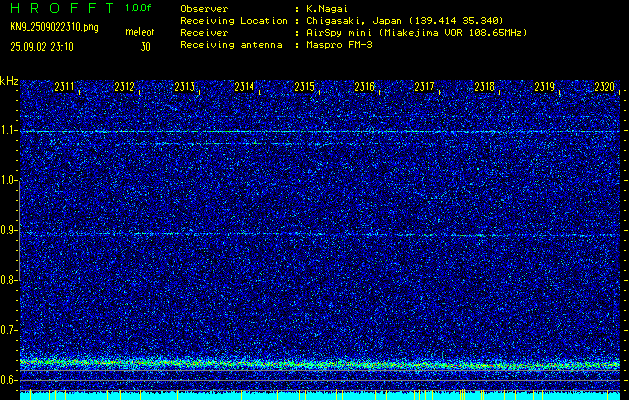Click the 2313 time label

[x=185, y=87]
